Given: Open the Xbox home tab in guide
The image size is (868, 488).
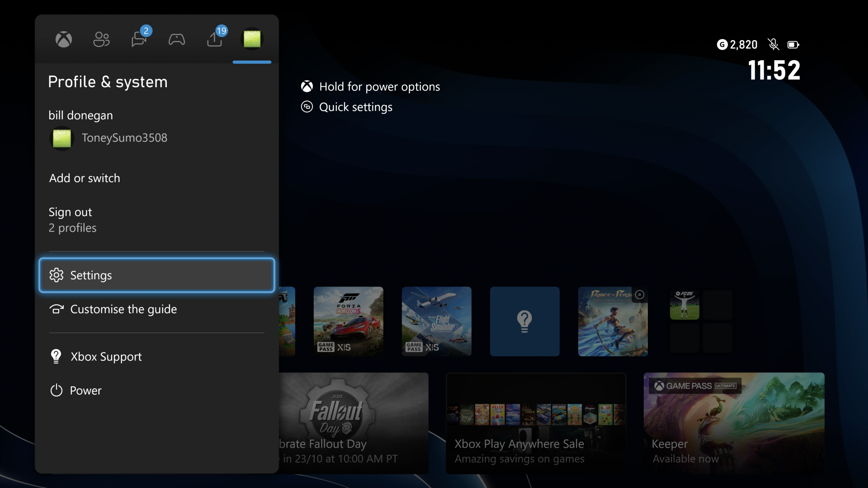Looking at the screenshot, I should tap(64, 39).
